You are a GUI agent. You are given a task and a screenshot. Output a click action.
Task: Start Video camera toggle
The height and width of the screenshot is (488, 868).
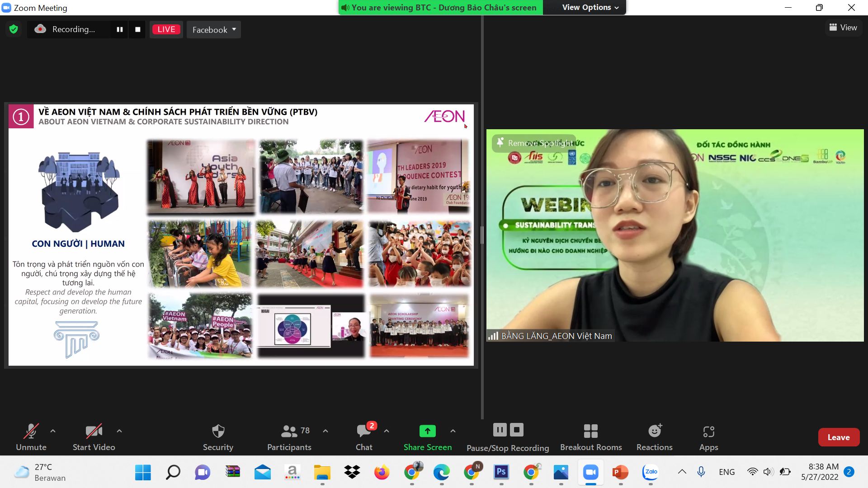[94, 437]
